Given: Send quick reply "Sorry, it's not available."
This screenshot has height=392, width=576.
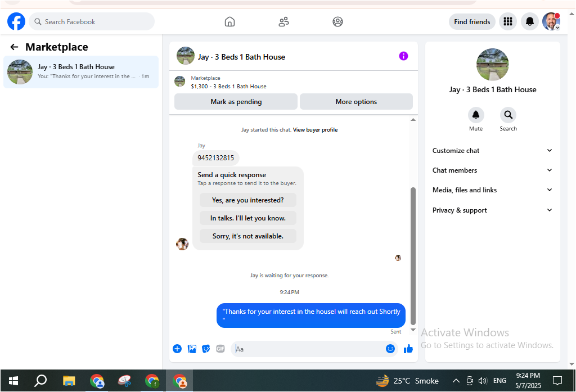Looking at the screenshot, I should tap(248, 236).
